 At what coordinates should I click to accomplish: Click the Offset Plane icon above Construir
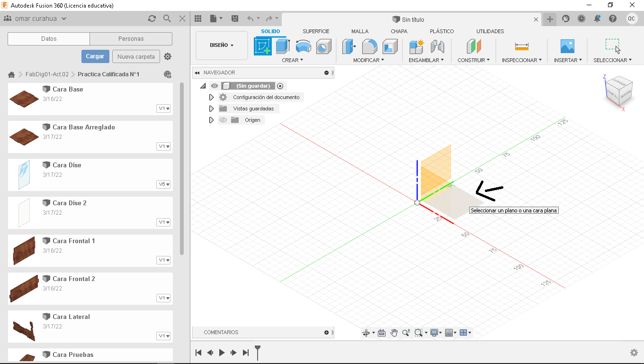[474, 46]
